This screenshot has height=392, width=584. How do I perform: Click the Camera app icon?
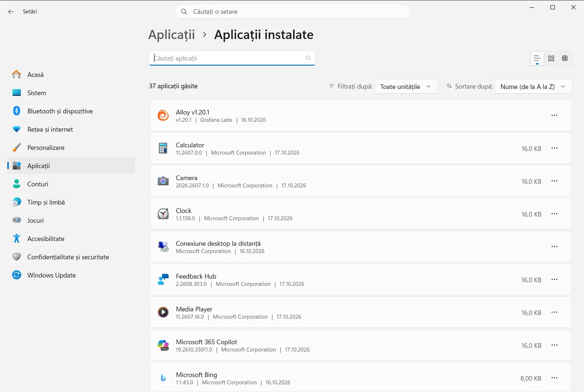click(163, 181)
